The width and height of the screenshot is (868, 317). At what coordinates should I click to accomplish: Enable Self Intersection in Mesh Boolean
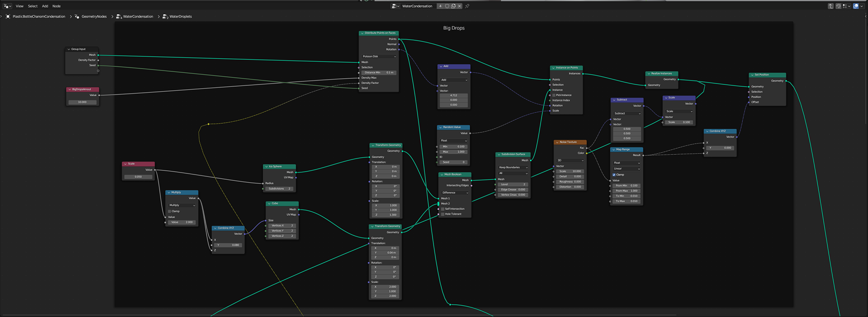[x=443, y=209]
